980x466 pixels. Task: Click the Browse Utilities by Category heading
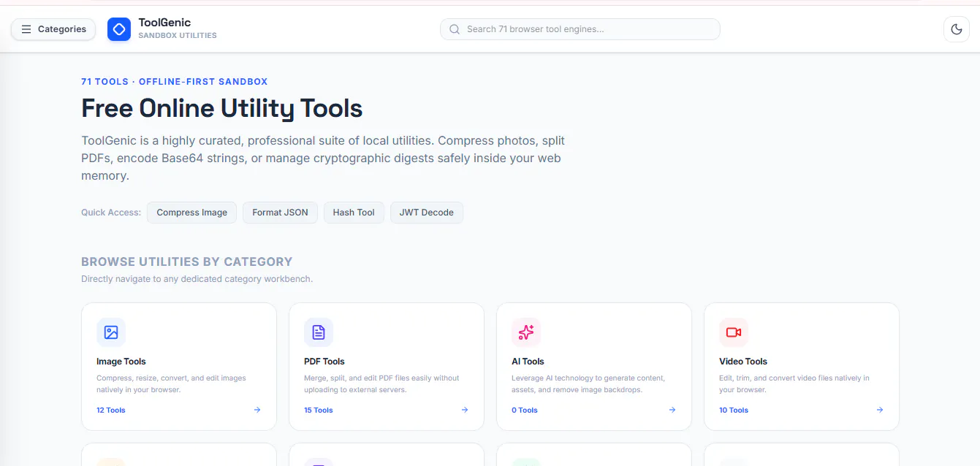(x=187, y=261)
